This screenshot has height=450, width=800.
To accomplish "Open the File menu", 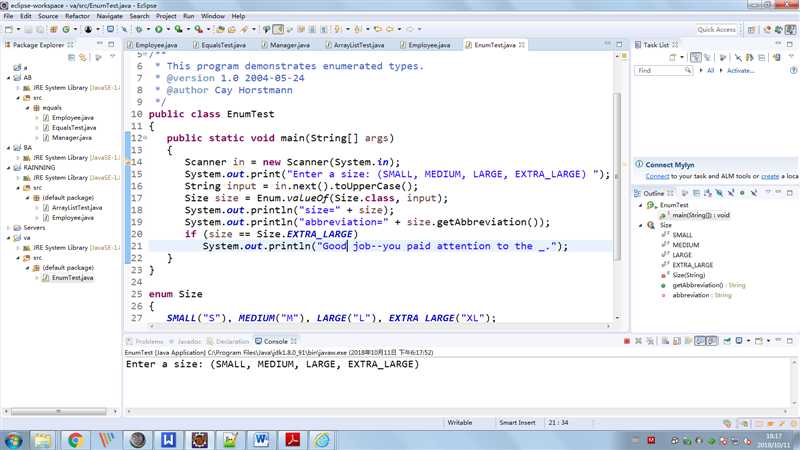I will click(8, 16).
